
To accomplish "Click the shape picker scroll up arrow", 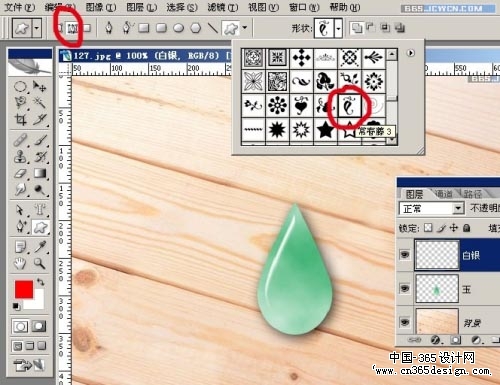I will point(392,54).
